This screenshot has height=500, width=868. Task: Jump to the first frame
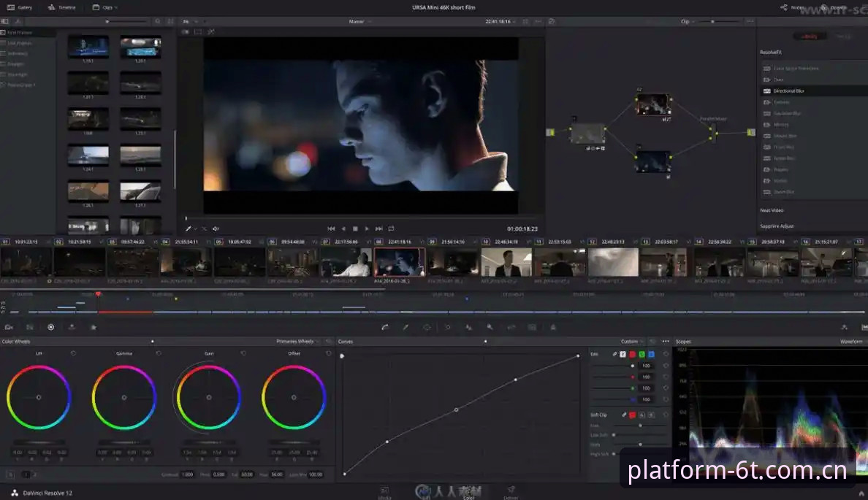pos(331,228)
